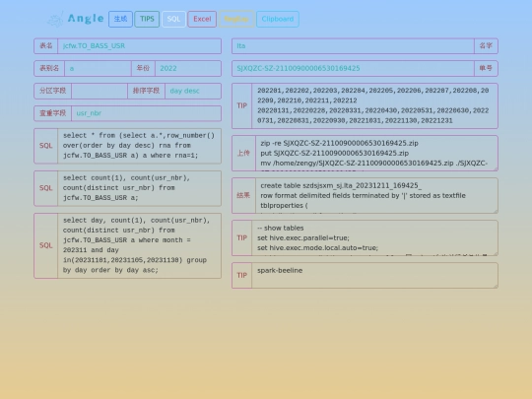532x399 pixels.
Task: Click the SQL label of count(1) query
Action: (45, 188)
